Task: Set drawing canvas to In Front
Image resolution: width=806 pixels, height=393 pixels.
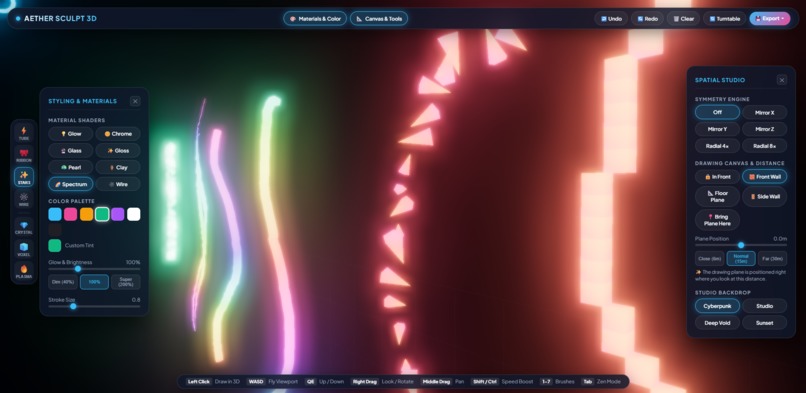Action: point(718,177)
